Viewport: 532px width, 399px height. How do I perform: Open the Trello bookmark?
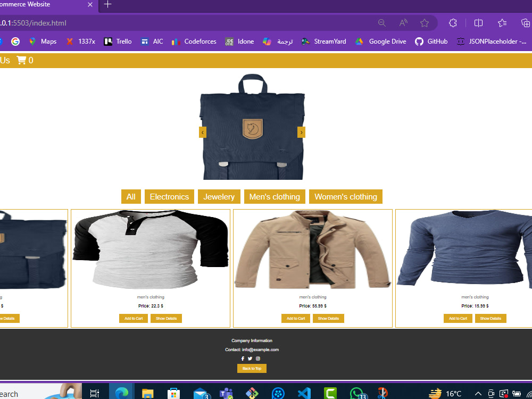[x=118, y=41]
